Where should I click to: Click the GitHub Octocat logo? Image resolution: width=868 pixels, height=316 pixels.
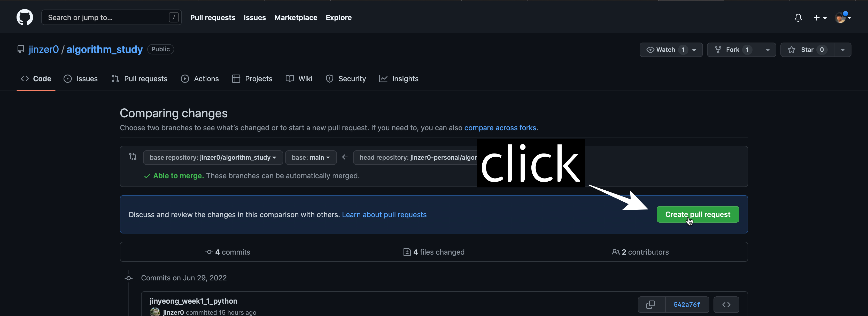pos(25,17)
